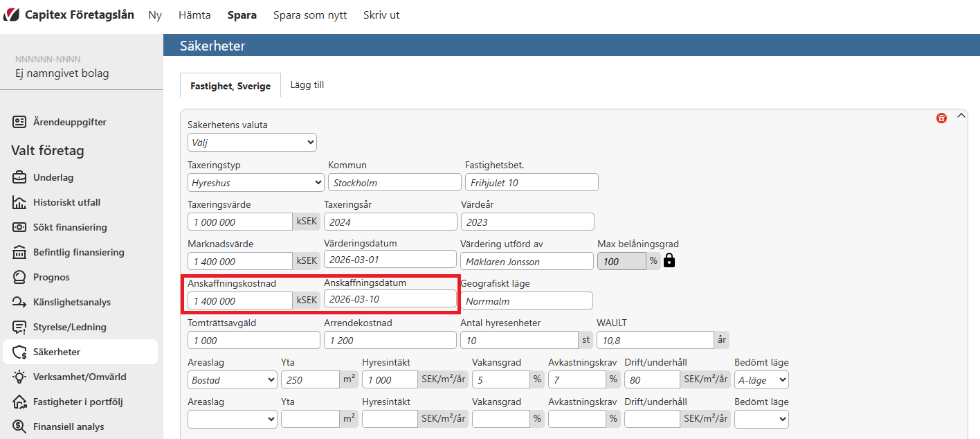980x439 pixels.
Task: Delete the security with red trash icon
Action: (941, 118)
